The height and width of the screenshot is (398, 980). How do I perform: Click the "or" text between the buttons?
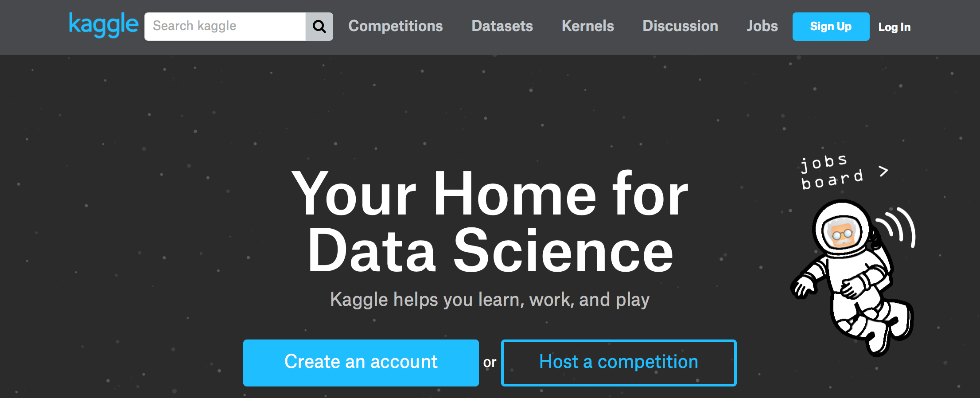[x=490, y=363]
